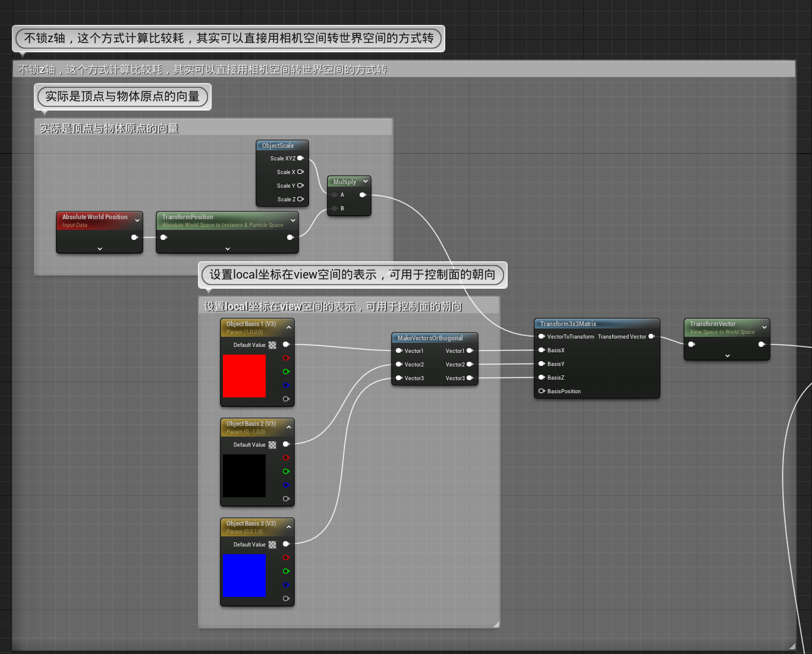Click the green G output pin on Object Basis 2
The height and width of the screenshot is (654, 812).
286,471
